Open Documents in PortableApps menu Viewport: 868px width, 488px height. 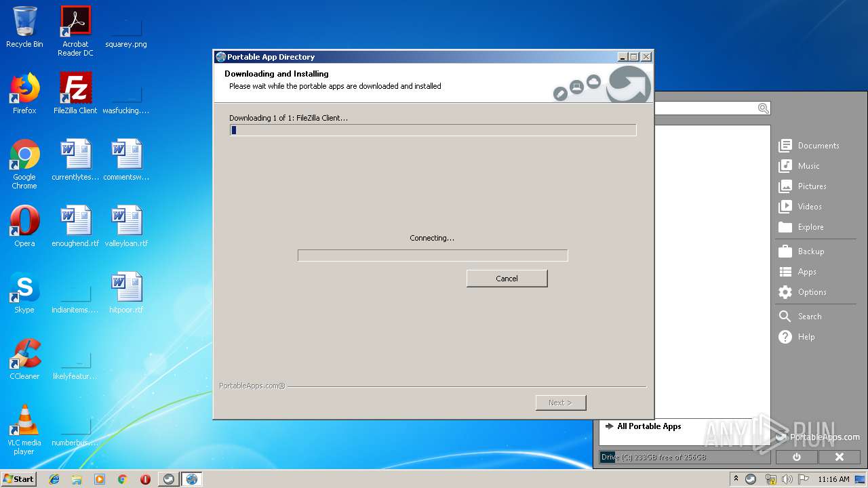pyautogui.click(x=809, y=146)
